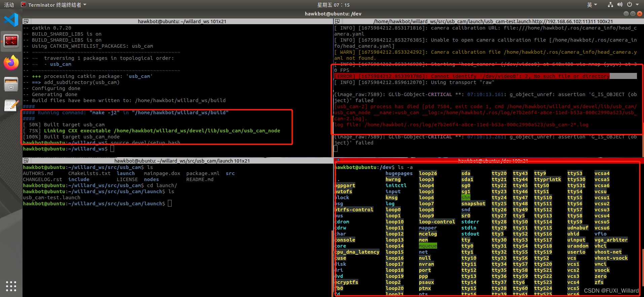The height and width of the screenshot is (297, 644).
Task: Expand the Terminator app menu arrow
Action: coord(85,5)
